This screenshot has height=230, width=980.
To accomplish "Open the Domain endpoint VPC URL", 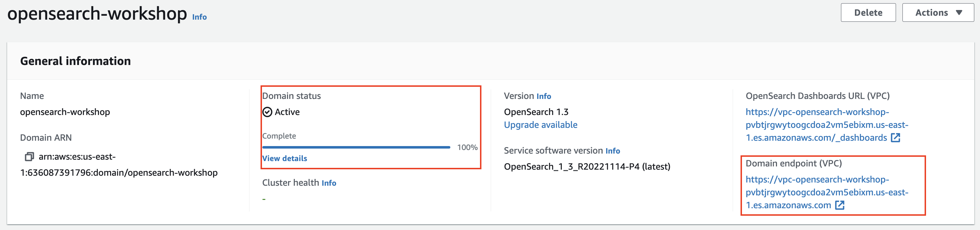I will point(827,192).
